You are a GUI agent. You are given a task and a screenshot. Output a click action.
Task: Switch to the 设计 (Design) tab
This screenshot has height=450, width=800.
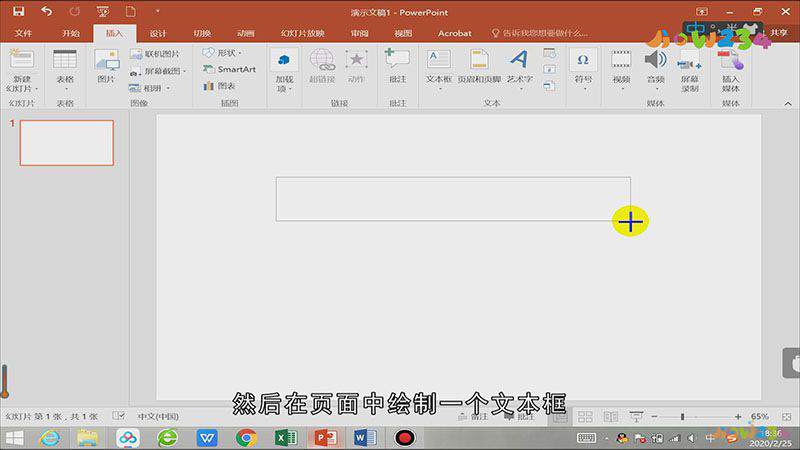coord(158,33)
